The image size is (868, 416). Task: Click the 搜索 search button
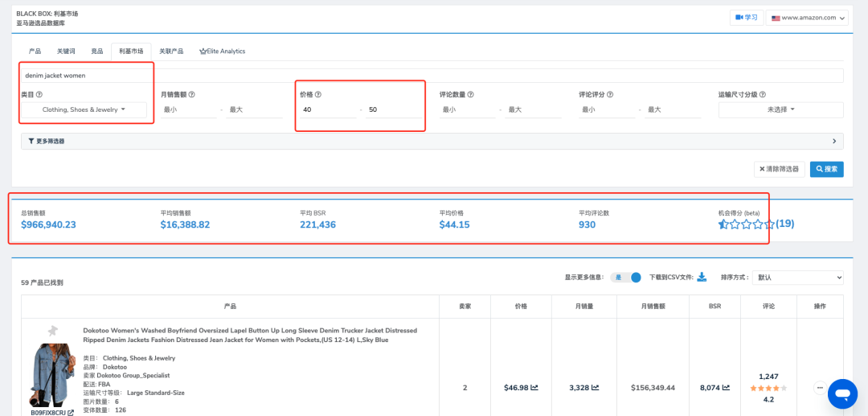(x=826, y=169)
